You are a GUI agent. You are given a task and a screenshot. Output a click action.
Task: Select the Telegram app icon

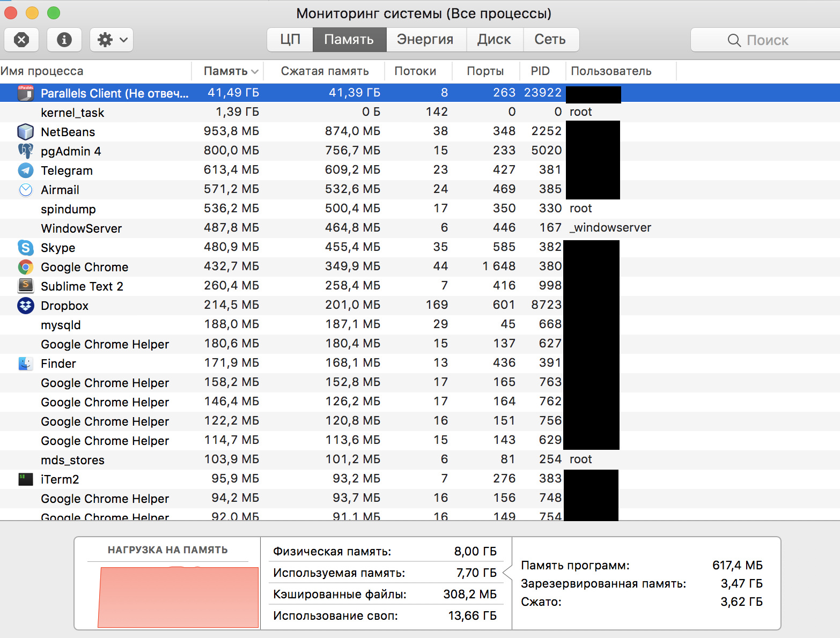click(25, 170)
